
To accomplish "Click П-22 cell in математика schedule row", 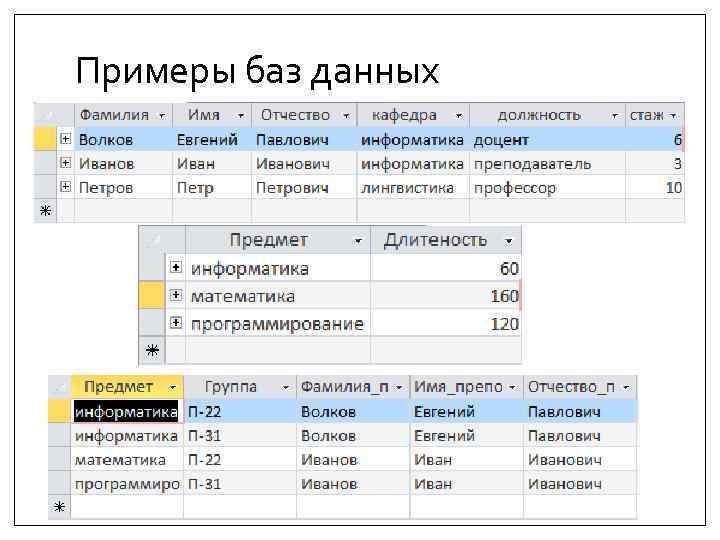I will [240, 459].
